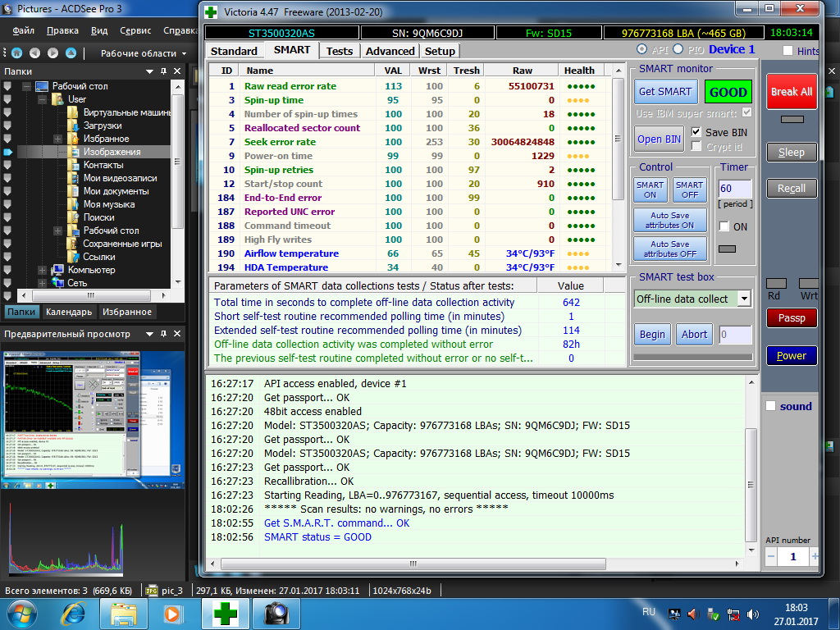This screenshot has width=840, height=630.
Task: Click the network tray icon
Action: (x=733, y=614)
